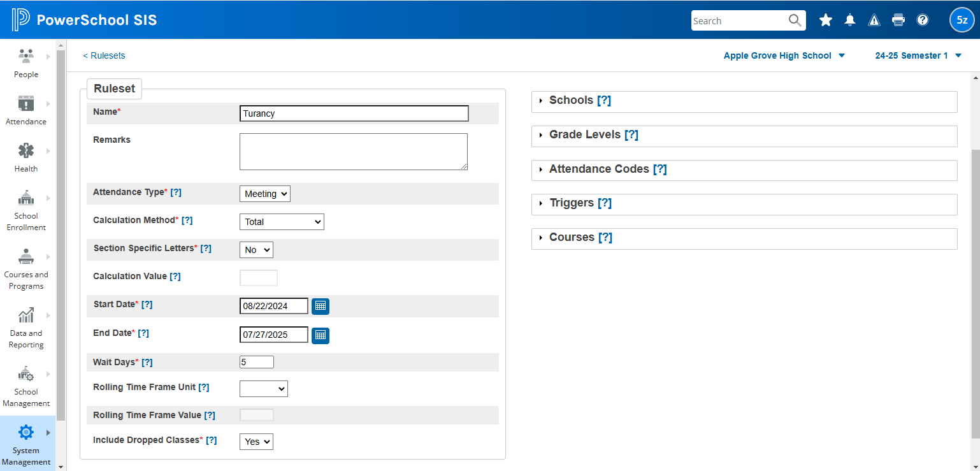The height and width of the screenshot is (471, 980).
Task: Open Apple Grove High School selector
Action: pos(784,55)
